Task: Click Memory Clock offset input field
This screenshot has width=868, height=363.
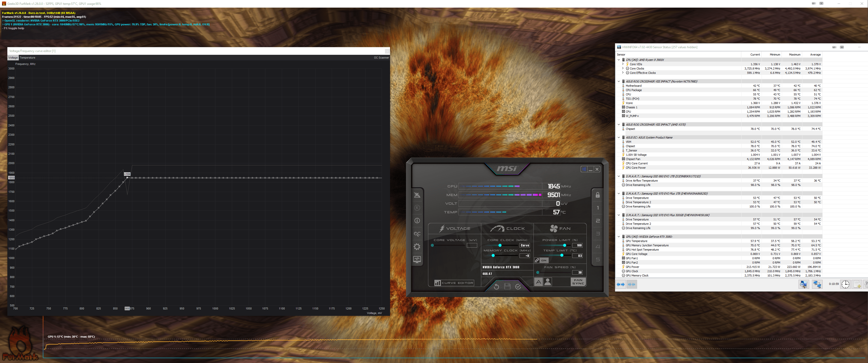Action: click(525, 256)
